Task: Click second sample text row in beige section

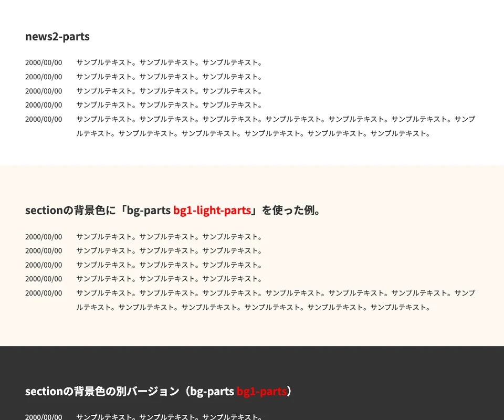Action: (169, 251)
